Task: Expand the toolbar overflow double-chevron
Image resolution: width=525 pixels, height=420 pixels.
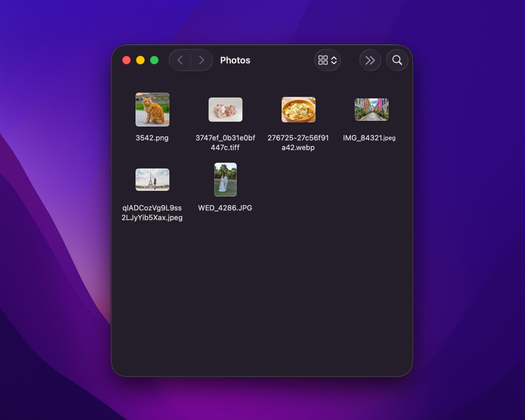Action: (x=370, y=60)
